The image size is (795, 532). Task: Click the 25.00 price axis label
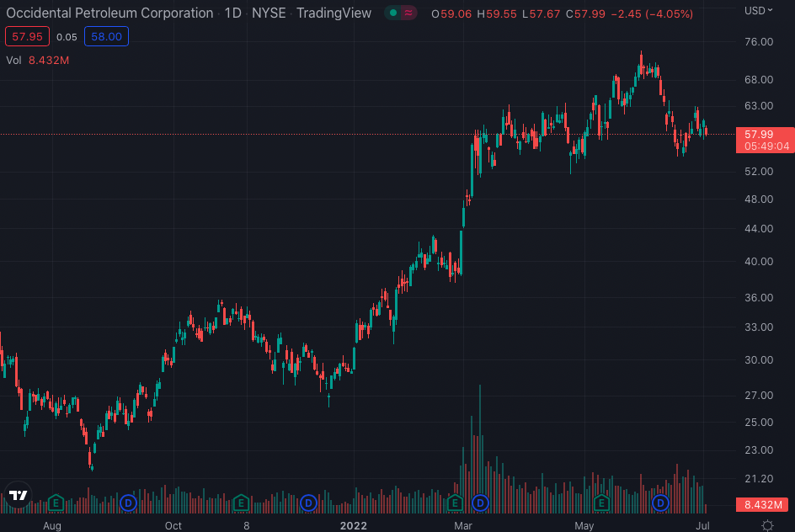tap(759, 422)
